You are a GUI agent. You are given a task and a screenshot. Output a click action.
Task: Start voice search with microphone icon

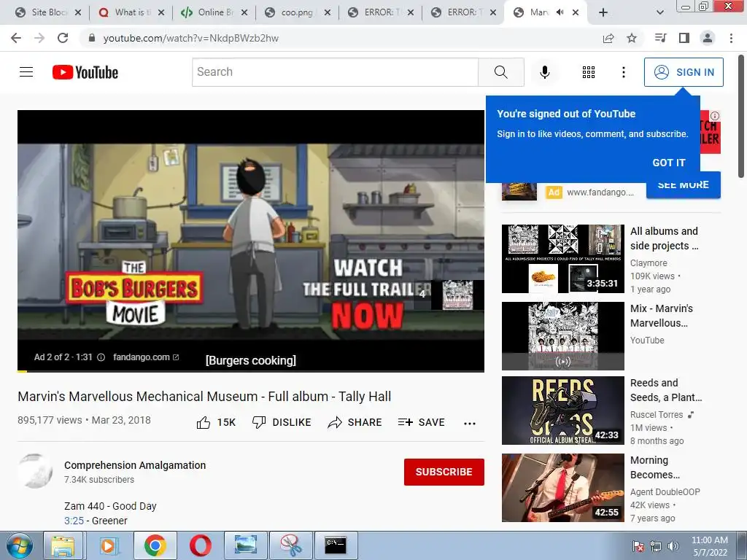(x=544, y=72)
